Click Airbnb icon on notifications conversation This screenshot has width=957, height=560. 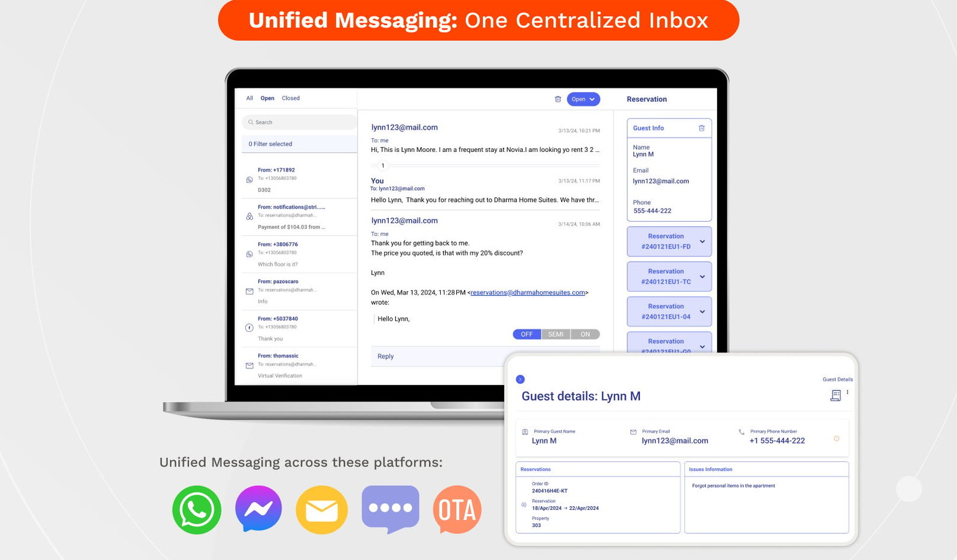249,217
